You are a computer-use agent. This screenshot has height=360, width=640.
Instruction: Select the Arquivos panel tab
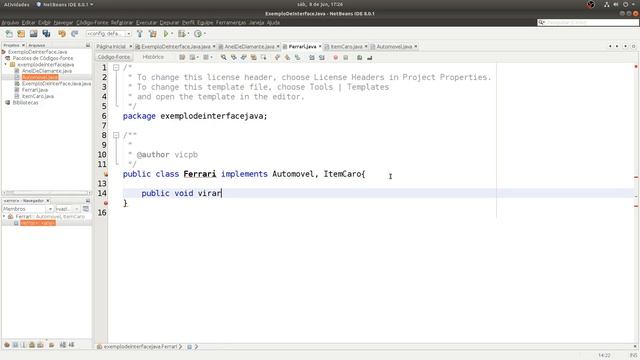[x=37, y=45]
